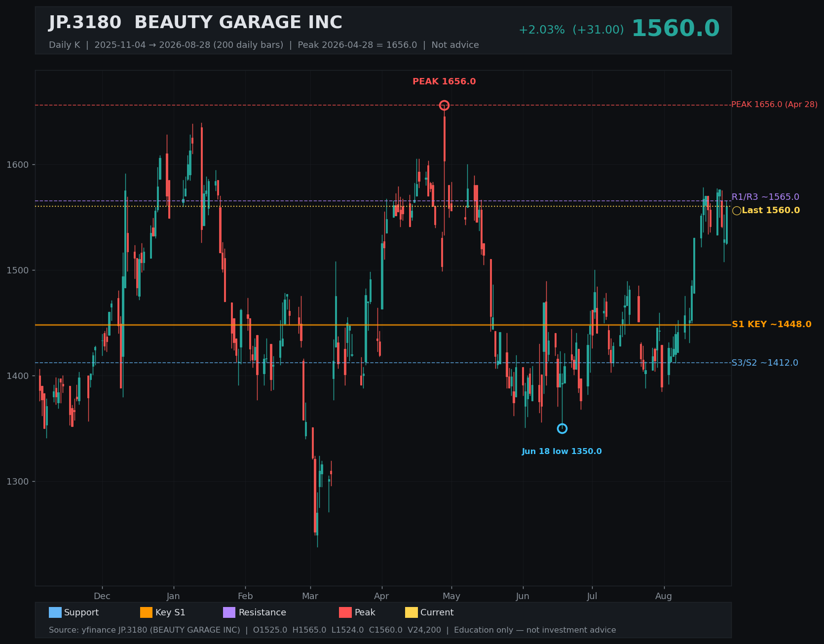Screen dimensions: 824x644
Task: Click the Jun 18 low 1350.0 annotation
Action: click(562, 452)
